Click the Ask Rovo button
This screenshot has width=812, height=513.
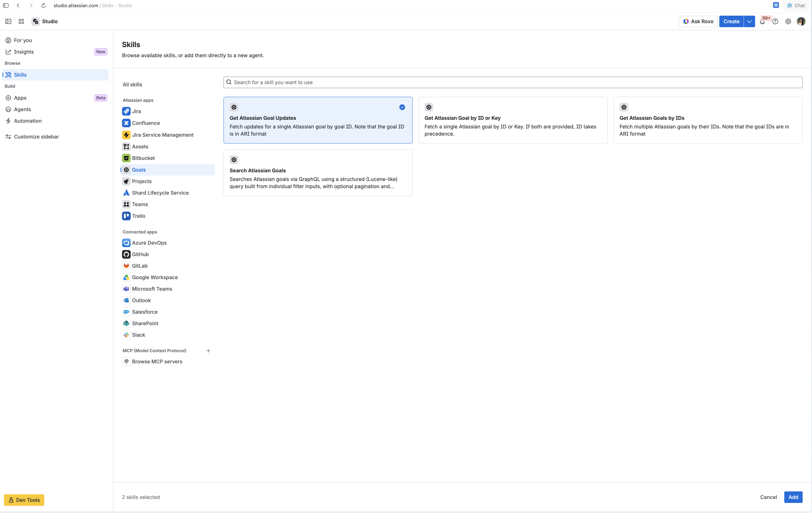point(698,21)
